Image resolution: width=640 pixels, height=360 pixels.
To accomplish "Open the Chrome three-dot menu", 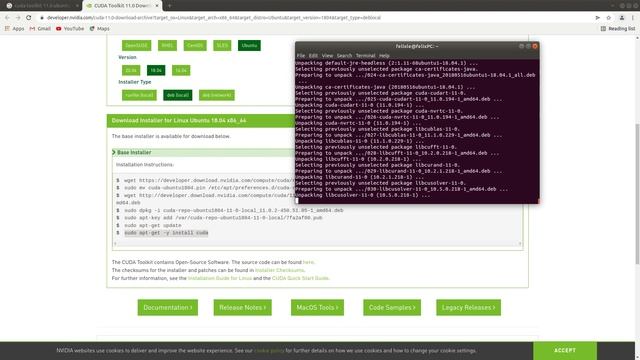I will [x=633, y=18].
